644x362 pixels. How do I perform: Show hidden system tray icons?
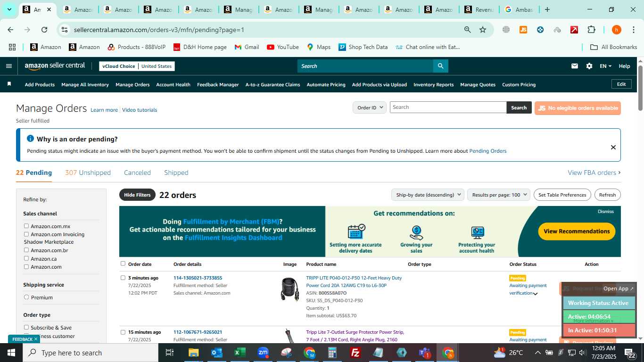tap(537, 353)
